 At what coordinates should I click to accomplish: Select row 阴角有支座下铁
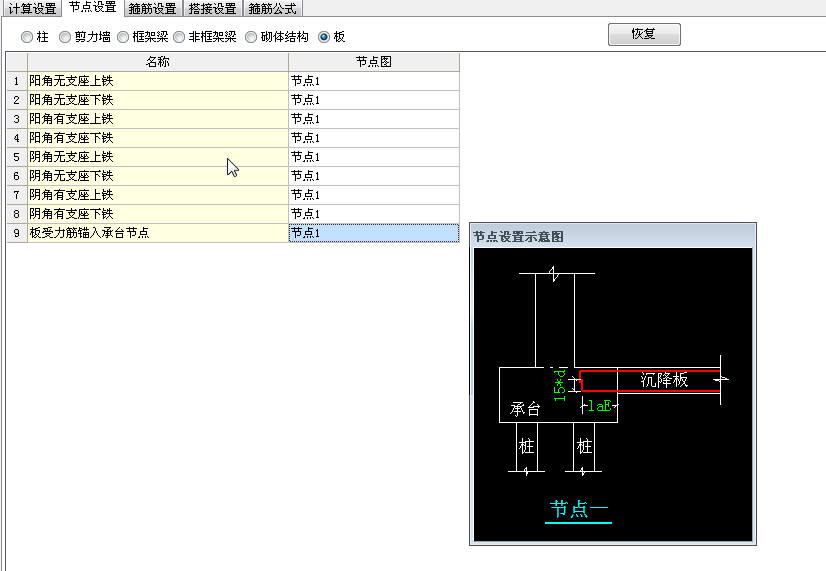[158, 214]
